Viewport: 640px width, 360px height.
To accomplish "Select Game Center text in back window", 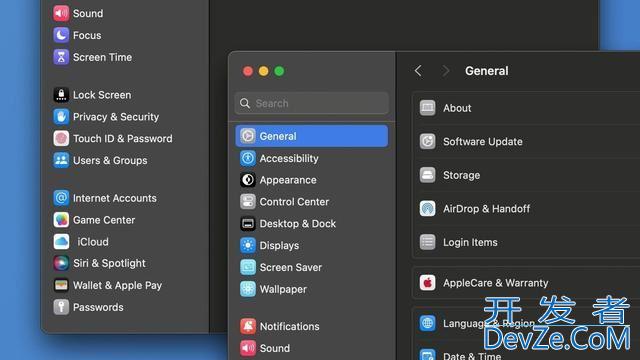I will (104, 220).
